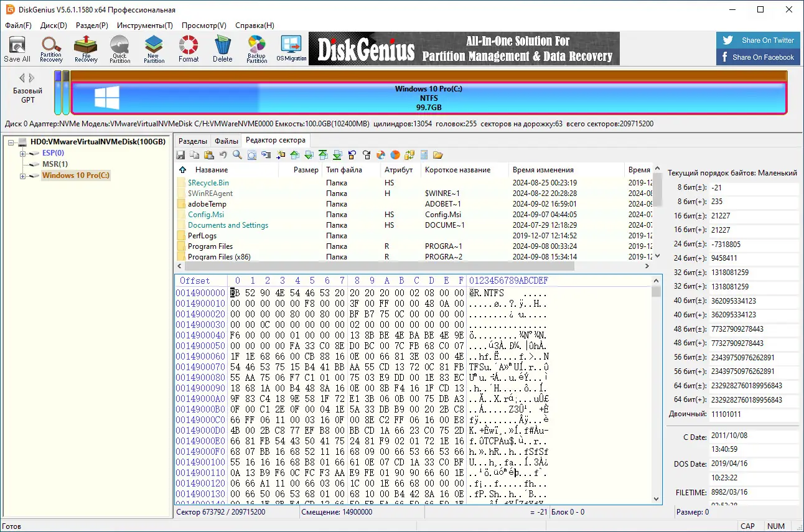Launch the Partition Recovery tool
The height and width of the screenshot is (532, 804).
pyautogui.click(x=51, y=49)
